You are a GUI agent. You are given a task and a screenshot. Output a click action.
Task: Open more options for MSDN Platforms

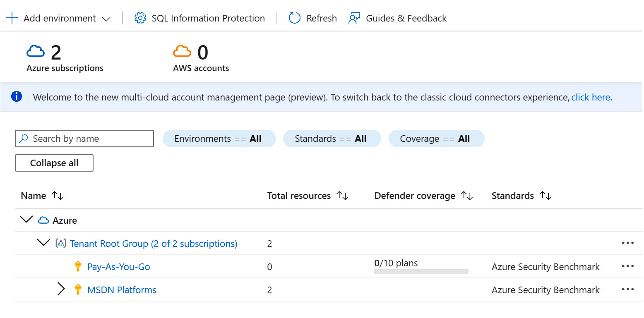coord(628,289)
